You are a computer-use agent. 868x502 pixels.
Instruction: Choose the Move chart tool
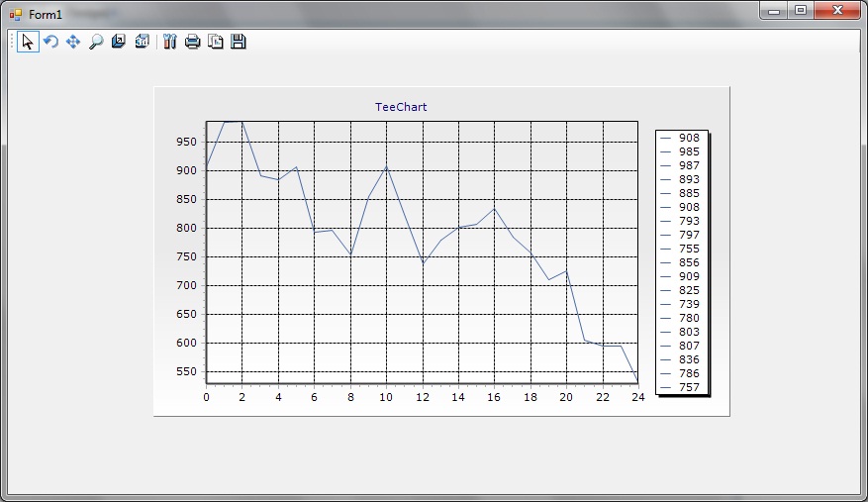click(x=73, y=42)
